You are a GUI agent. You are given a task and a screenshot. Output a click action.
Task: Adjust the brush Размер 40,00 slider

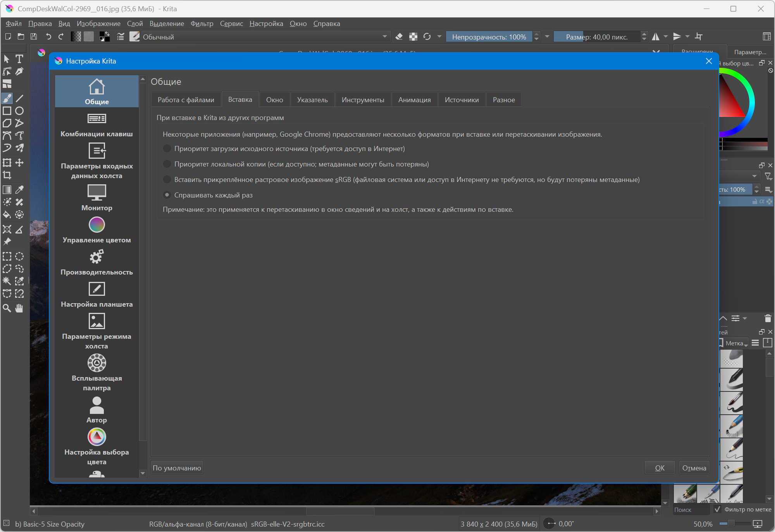[597, 37]
